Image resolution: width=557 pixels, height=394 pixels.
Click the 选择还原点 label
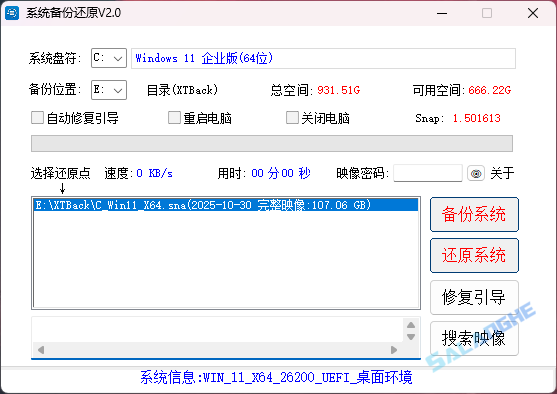point(60,173)
